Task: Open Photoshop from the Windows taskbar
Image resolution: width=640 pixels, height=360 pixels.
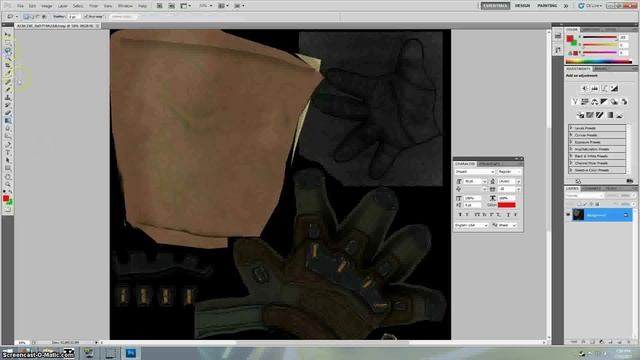Action: point(131,353)
